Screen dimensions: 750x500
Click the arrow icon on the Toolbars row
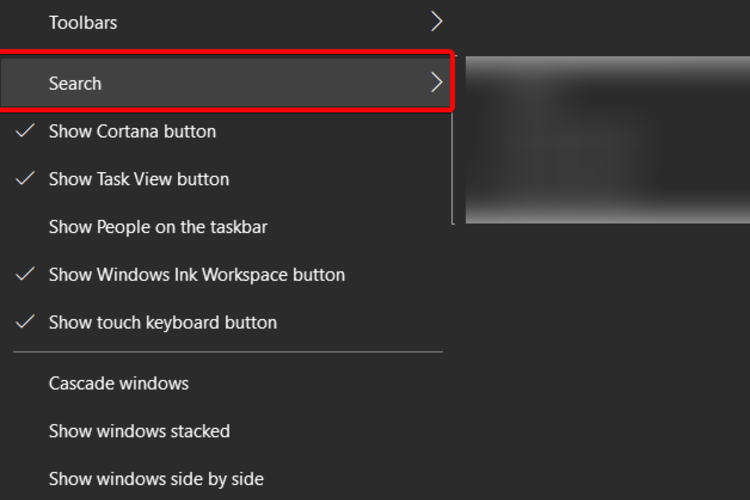(x=436, y=22)
